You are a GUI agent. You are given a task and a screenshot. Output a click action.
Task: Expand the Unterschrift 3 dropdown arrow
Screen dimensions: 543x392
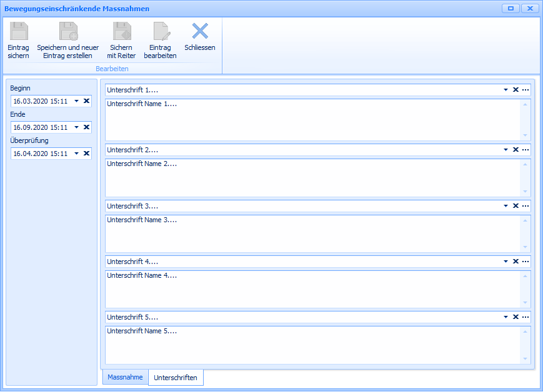coord(506,206)
